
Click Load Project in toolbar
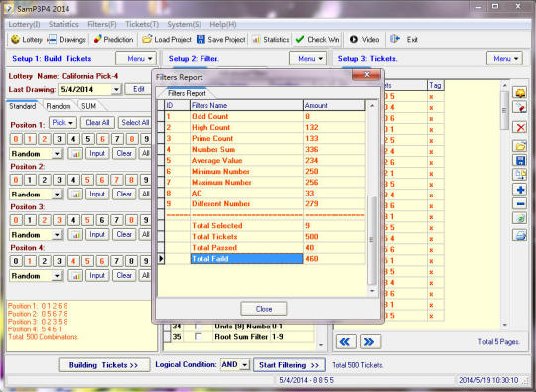[x=167, y=40]
